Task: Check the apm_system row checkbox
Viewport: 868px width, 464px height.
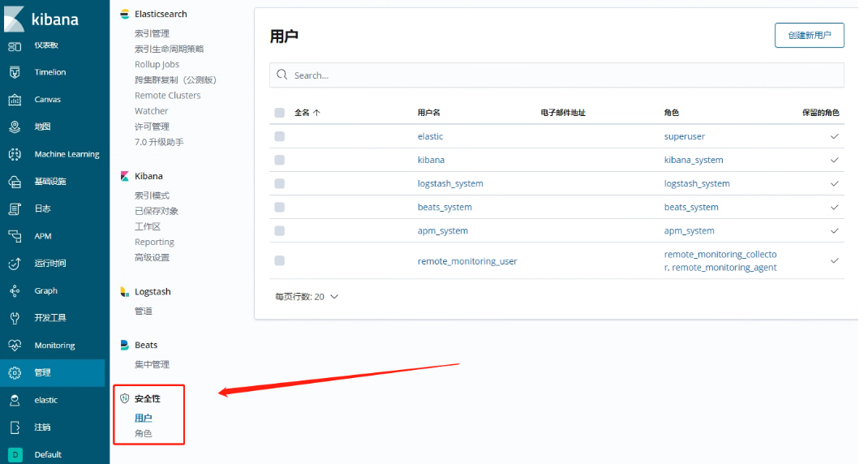Action: point(280,230)
